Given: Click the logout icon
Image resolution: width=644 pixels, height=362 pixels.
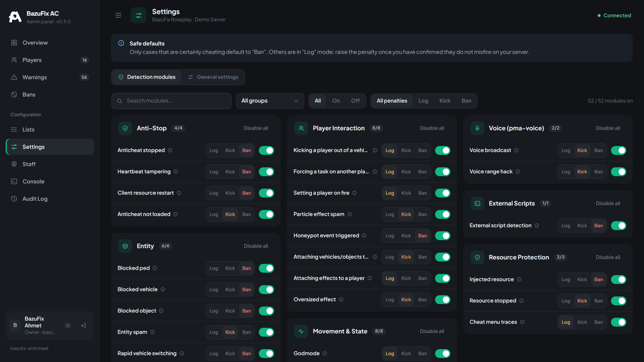Looking at the screenshot, I should (83, 326).
